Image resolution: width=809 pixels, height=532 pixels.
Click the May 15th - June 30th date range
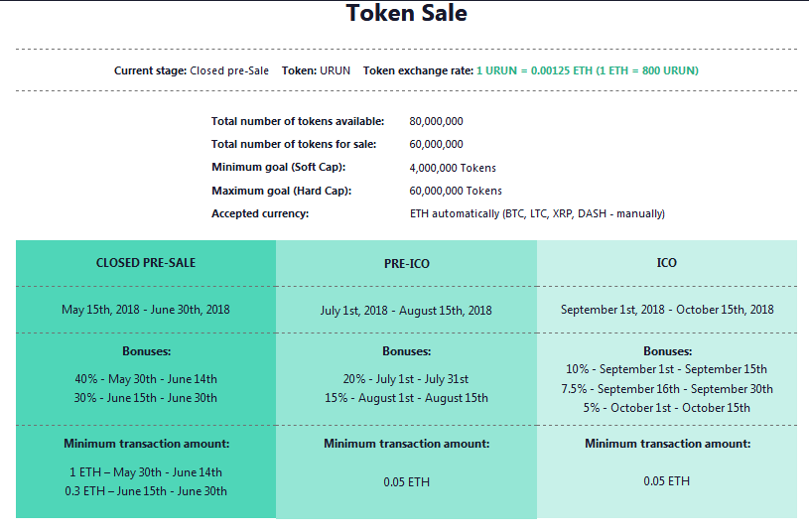point(146,310)
